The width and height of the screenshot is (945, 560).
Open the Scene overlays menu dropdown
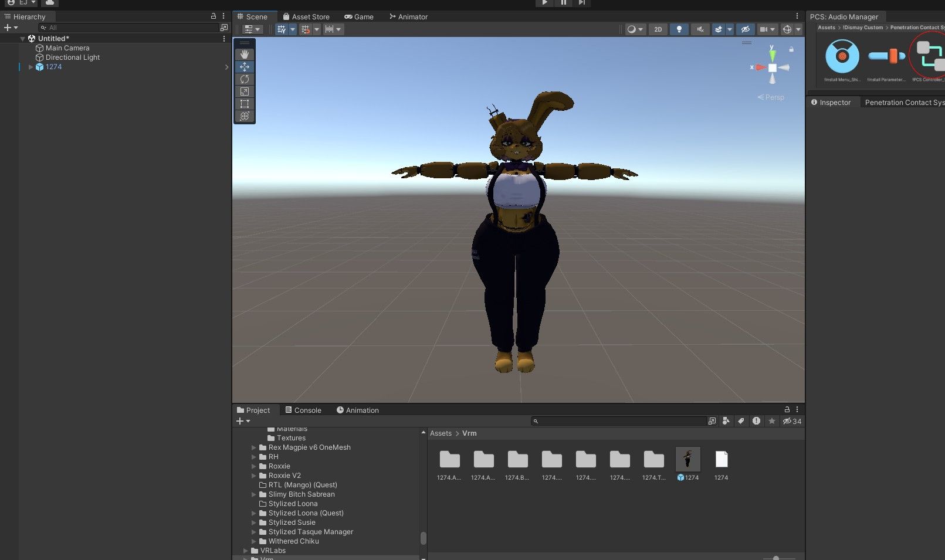(x=253, y=29)
